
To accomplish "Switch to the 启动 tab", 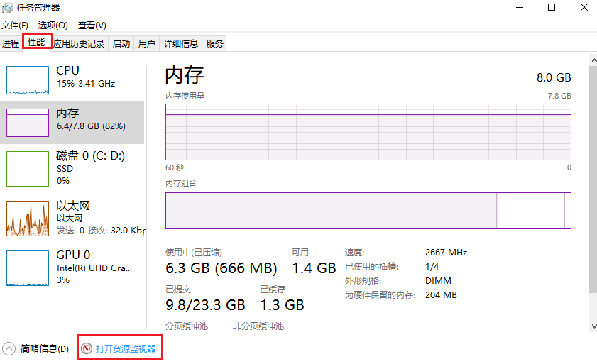I will [121, 43].
